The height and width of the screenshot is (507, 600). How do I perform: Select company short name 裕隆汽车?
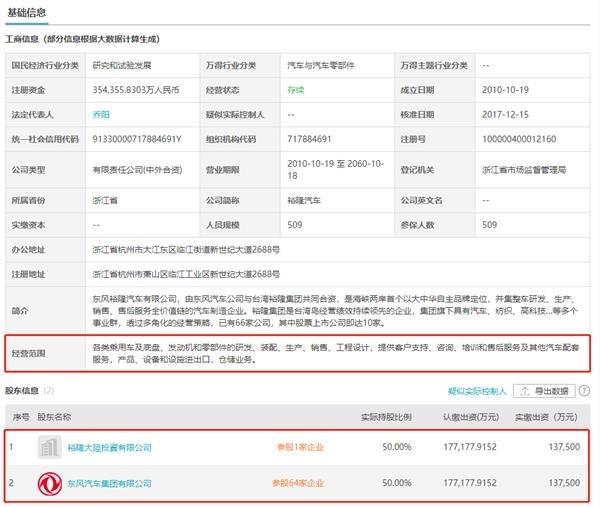click(304, 200)
